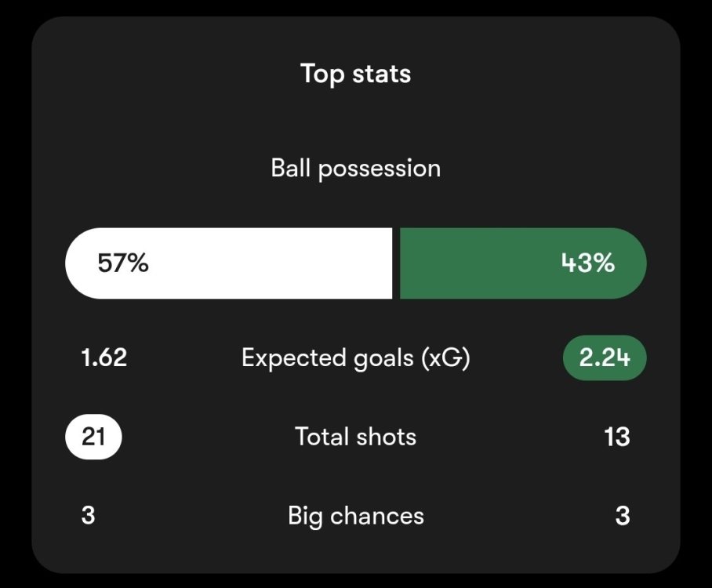Click the divider between possession bars
The height and width of the screenshot is (588, 712).
(396, 263)
